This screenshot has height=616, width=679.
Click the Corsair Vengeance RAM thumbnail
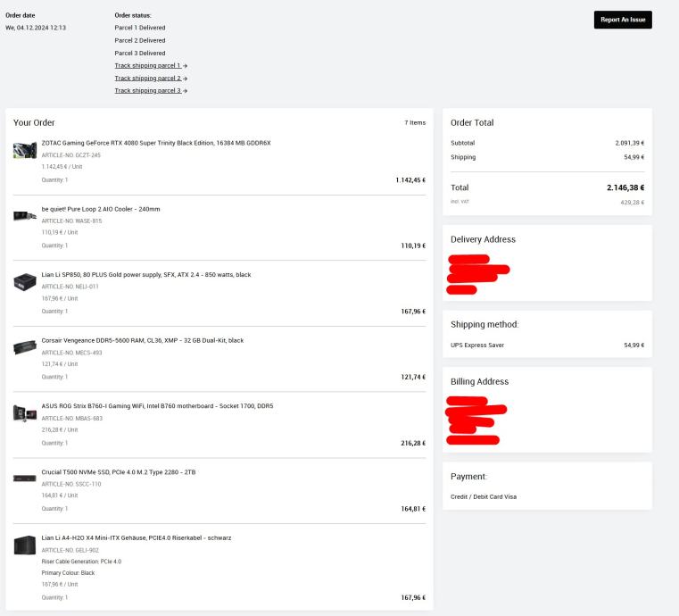tap(25, 347)
